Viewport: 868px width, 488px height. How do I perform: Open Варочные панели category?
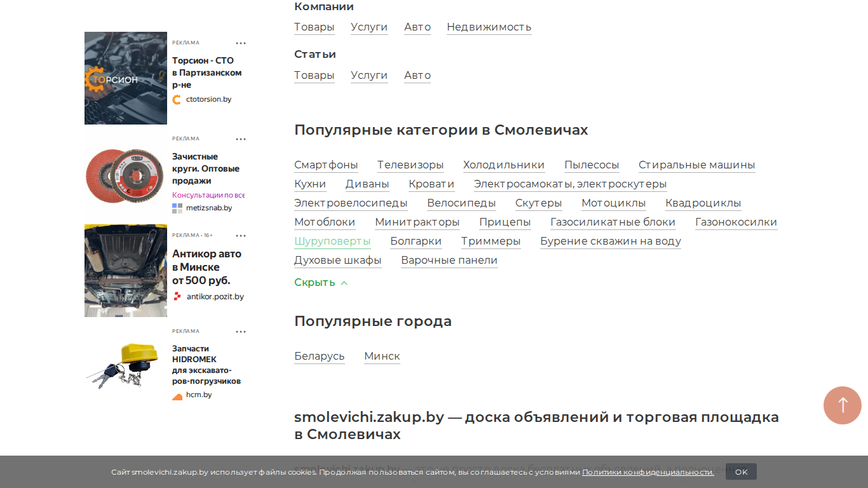pos(449,261)
